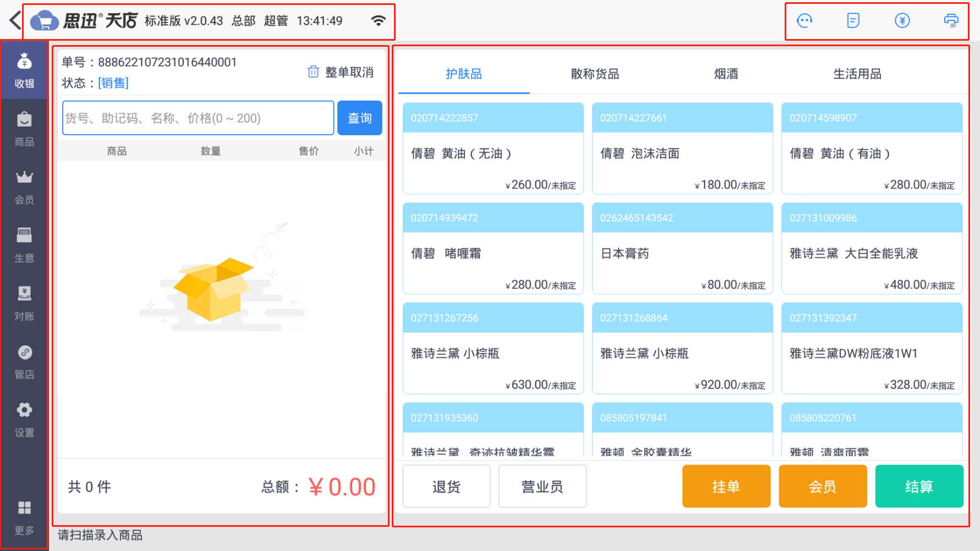
Task: Click the total amount ¥0.00
Action: 342,487
